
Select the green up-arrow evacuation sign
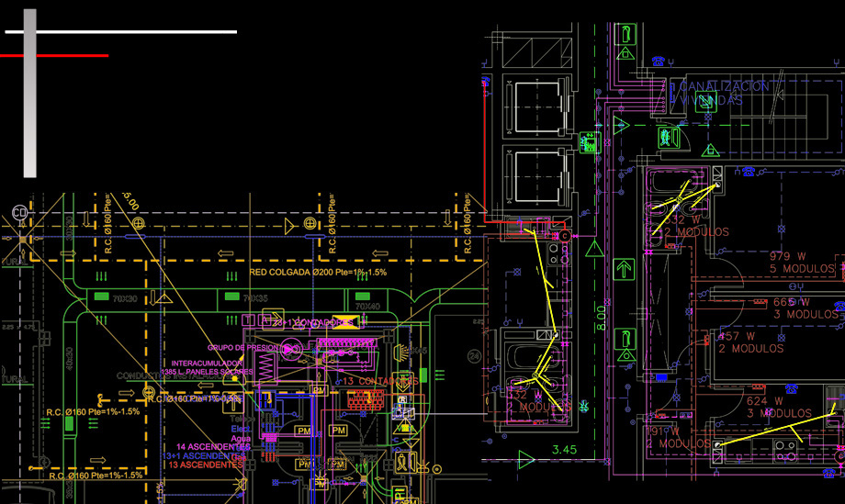pos(625,270)
